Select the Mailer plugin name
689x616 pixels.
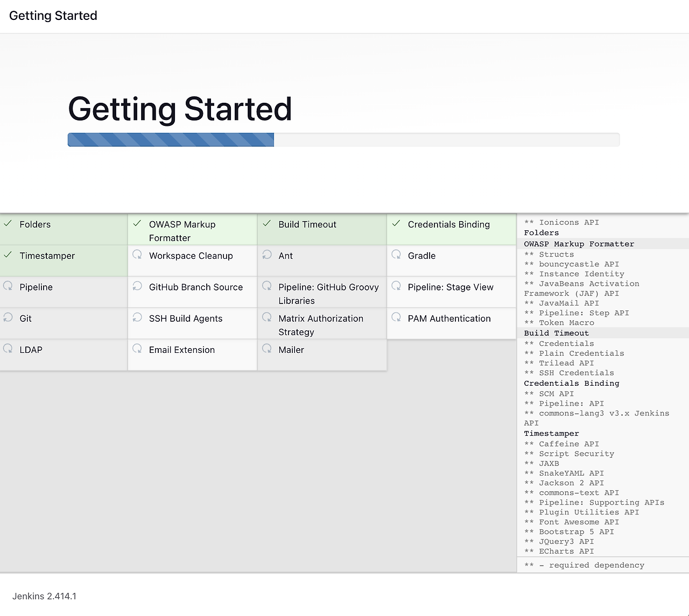click(291, 349)
